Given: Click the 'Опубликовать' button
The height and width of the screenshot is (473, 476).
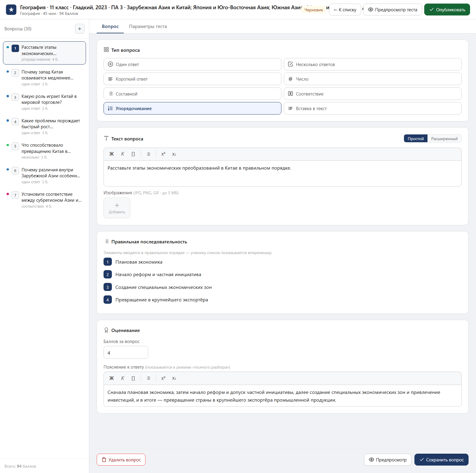Looking at the screenshot, I should 447,10.
